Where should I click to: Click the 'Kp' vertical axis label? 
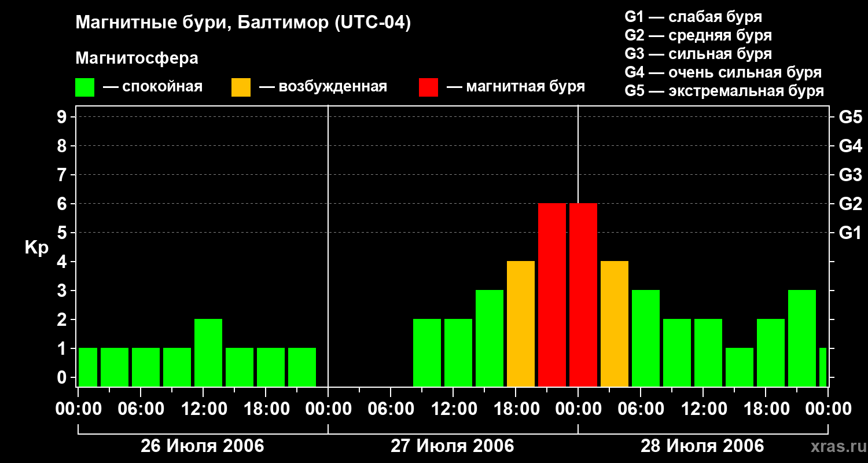click(x=37, y=248)
